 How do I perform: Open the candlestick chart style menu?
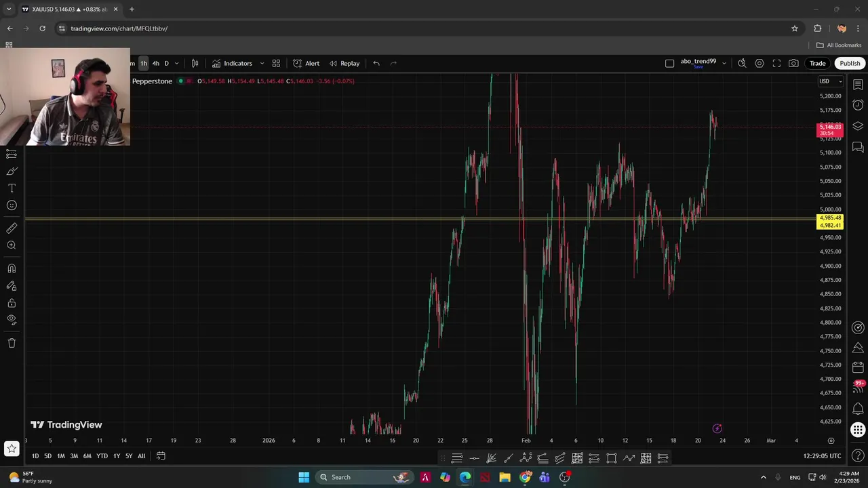(x=195, y=63)
